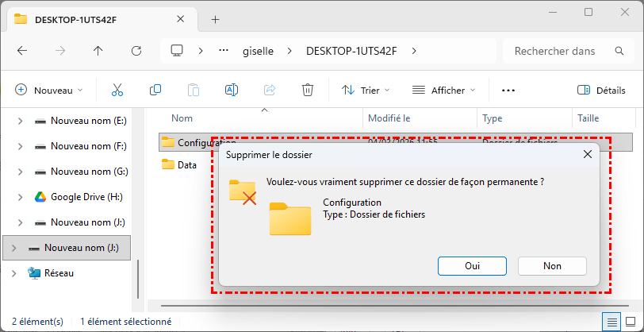Viewport: 644px width, 332px height.
Task: Click the Cut scissors icon
Action: 117,90
